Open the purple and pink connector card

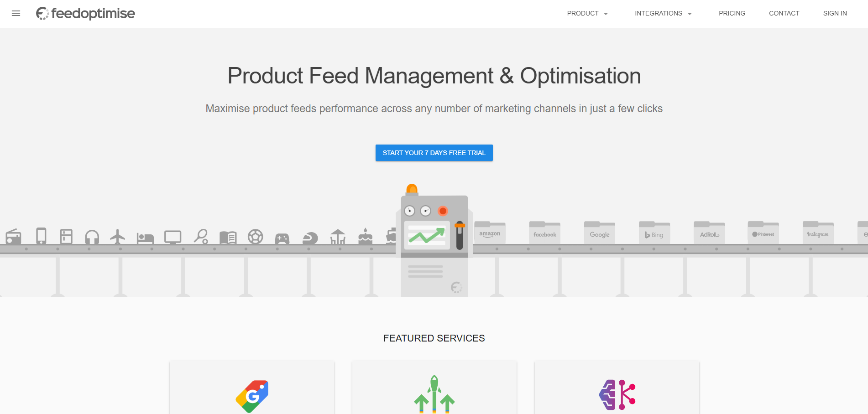pyautogui.click(x=617, y=388)
